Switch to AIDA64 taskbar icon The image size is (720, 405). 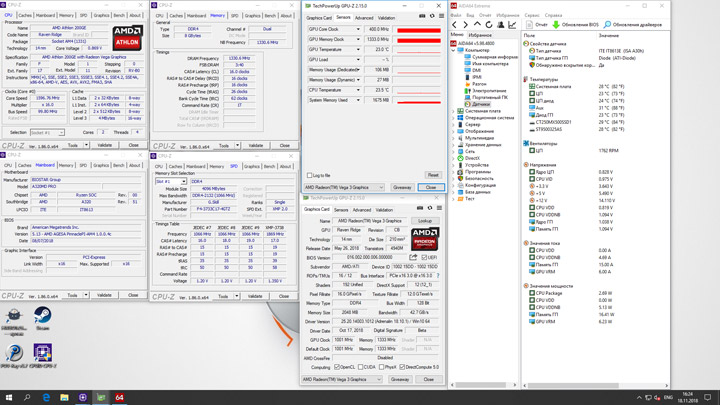[119, 398]
